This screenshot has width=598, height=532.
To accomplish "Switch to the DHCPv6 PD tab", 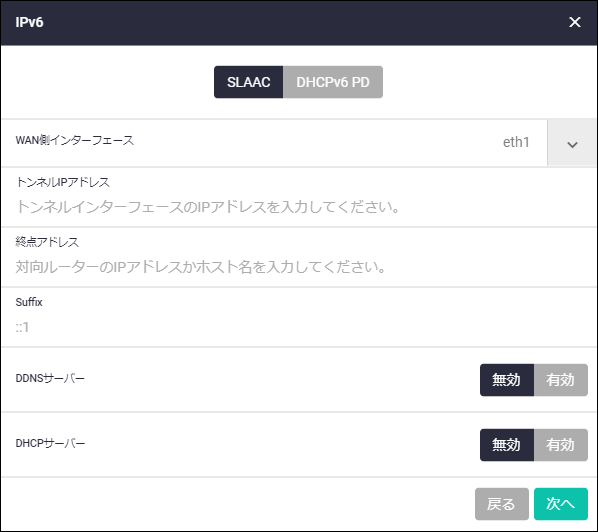I will tap(333, 82).
